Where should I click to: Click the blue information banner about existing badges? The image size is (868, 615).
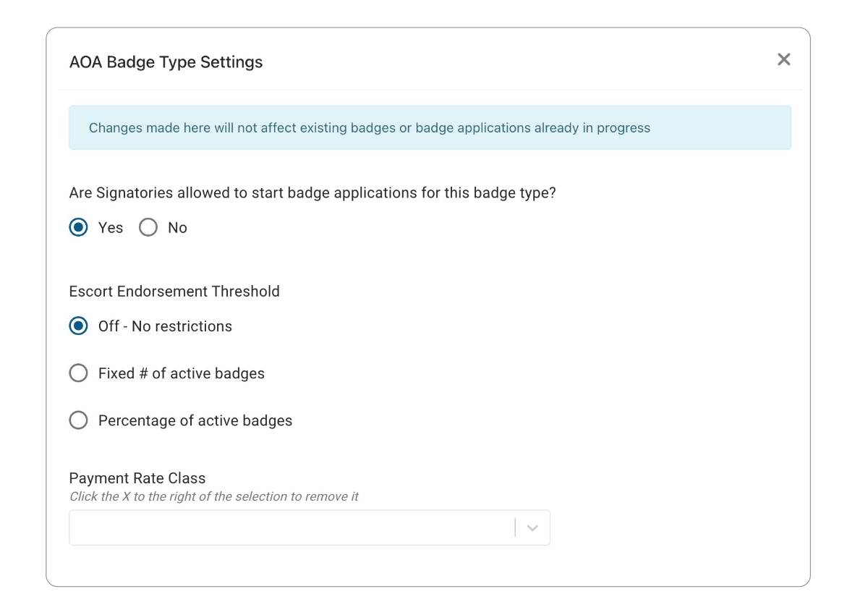[430, 127]
